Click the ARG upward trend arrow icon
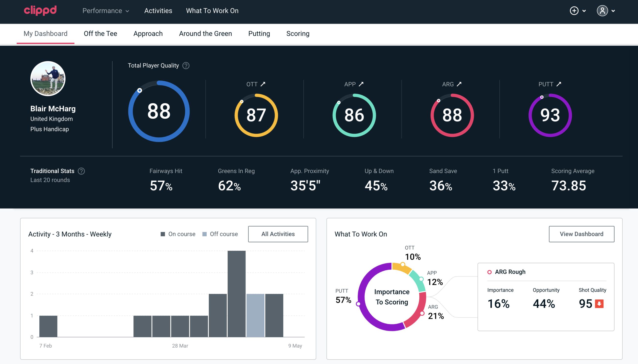The image size is (638, 364). [458, 84]
